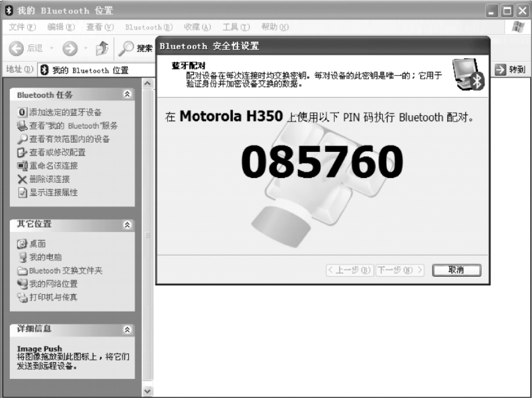Screen dimensions: 532x398
Task: Close the 我的 Bluetooth 位置 window
Action: coord(522,11)
